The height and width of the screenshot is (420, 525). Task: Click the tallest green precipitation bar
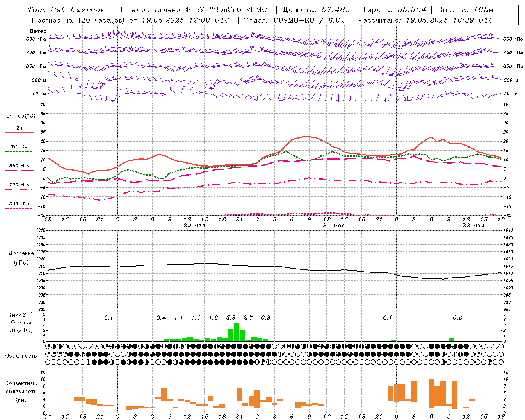[236, 332]
